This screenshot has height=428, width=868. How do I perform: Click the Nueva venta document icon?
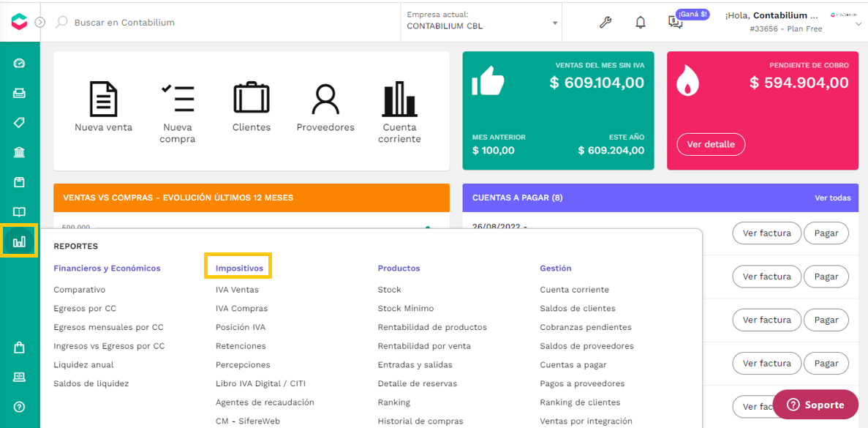click(x=104, y=98)
